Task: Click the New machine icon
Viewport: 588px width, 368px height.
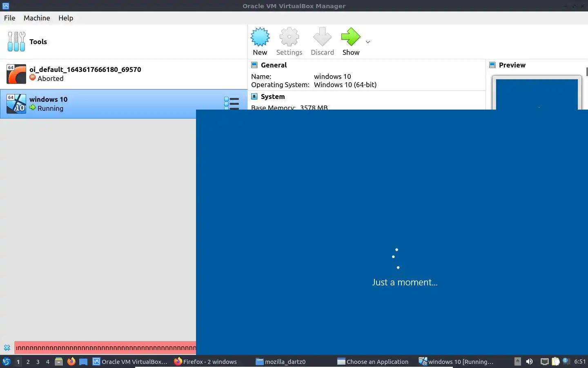Action: pyautogui.click(x=260, y=37)
